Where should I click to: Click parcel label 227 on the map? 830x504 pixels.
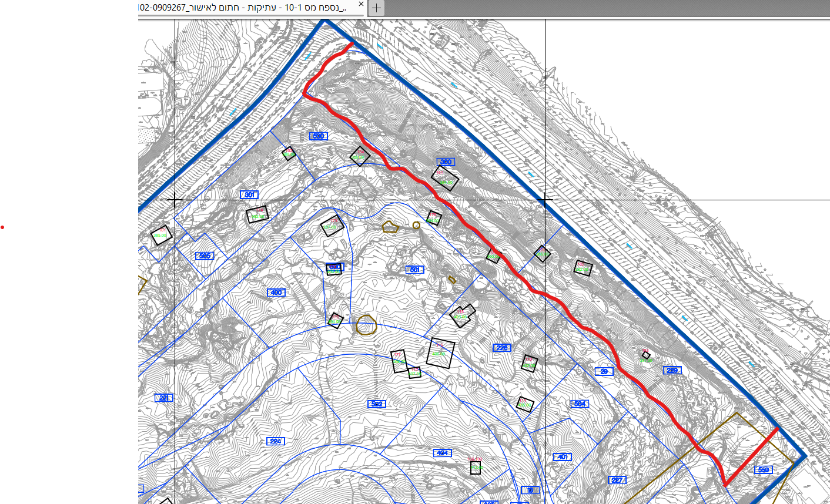tap(617, 481)
